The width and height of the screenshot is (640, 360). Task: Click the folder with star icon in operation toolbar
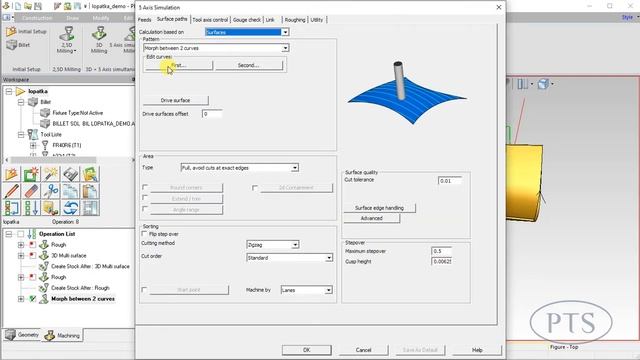tap(12, 174)
